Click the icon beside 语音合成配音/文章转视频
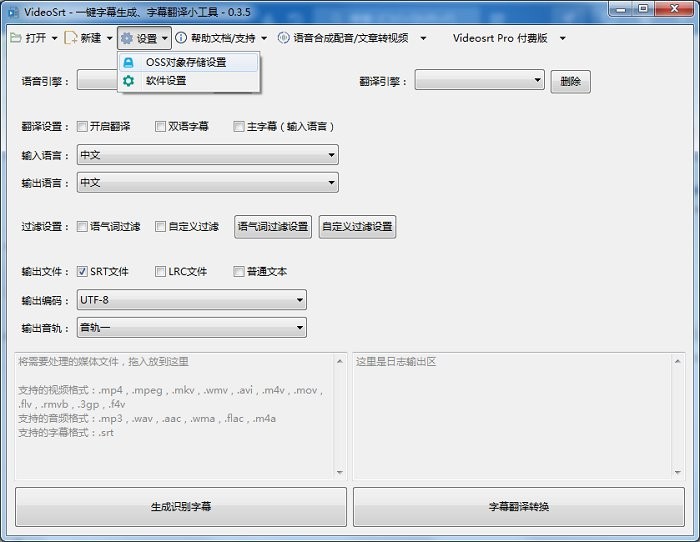Viewport: 700px width, 542px height. pos(284,38)
